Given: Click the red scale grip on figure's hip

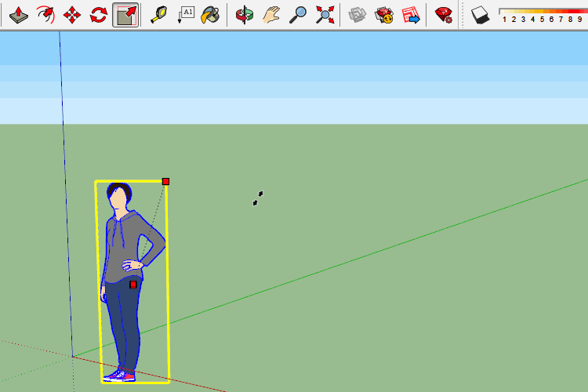Looking at the screenshot, I should click(133, 285).
